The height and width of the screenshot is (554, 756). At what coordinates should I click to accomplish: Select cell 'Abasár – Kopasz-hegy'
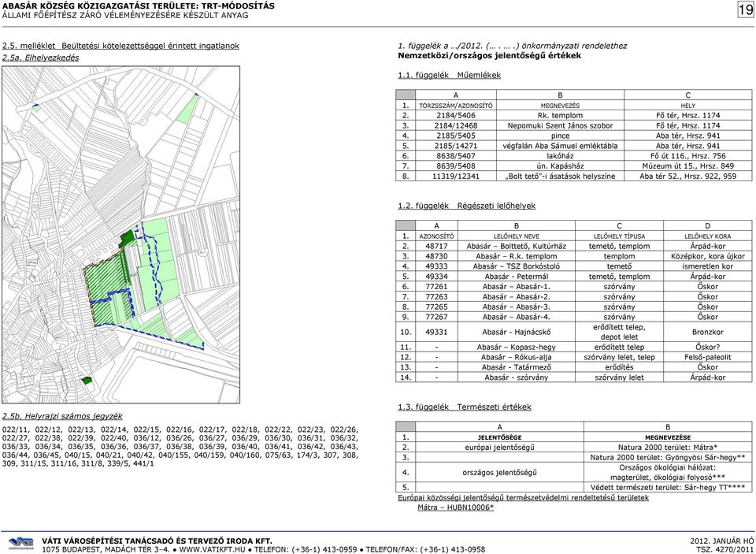point(516,347)
